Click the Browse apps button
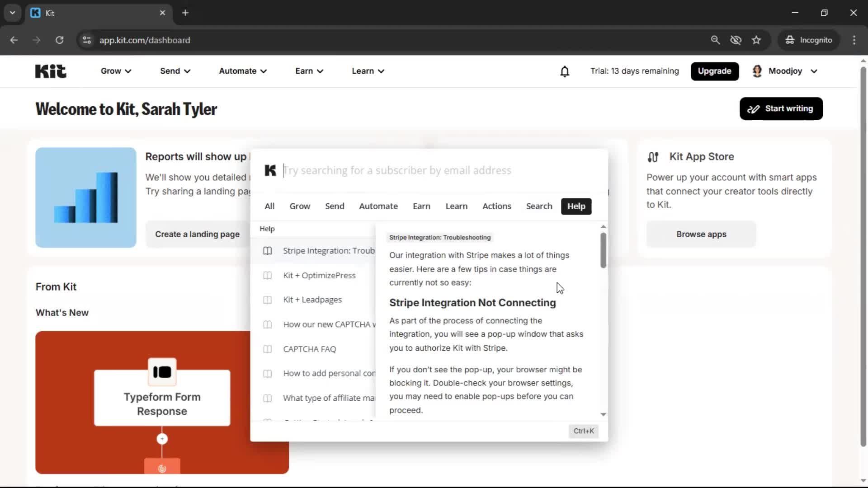 [x=701, y=234]
